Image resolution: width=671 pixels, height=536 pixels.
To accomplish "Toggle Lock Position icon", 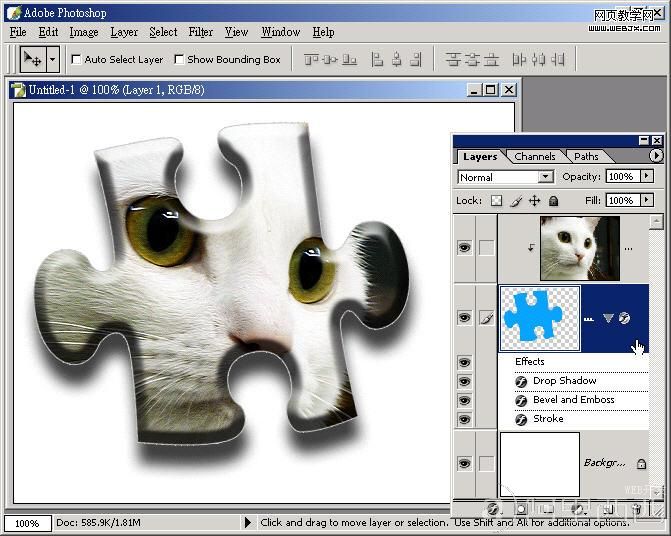I will tap(534, 201).
